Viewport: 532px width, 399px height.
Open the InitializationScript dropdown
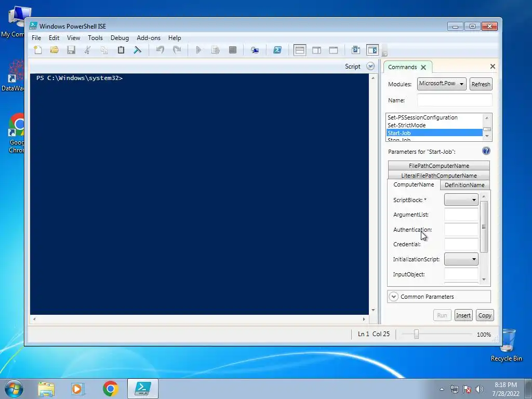[461, 259]
